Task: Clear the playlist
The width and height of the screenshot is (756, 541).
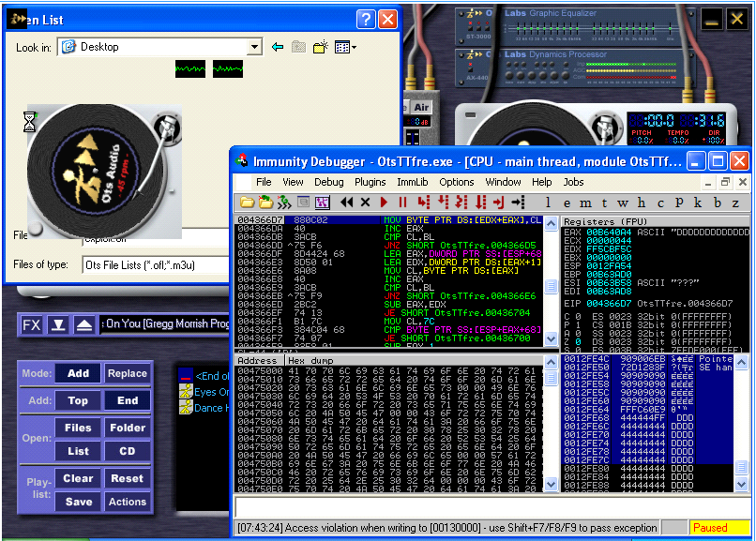Action: click(x=78, y=478)
